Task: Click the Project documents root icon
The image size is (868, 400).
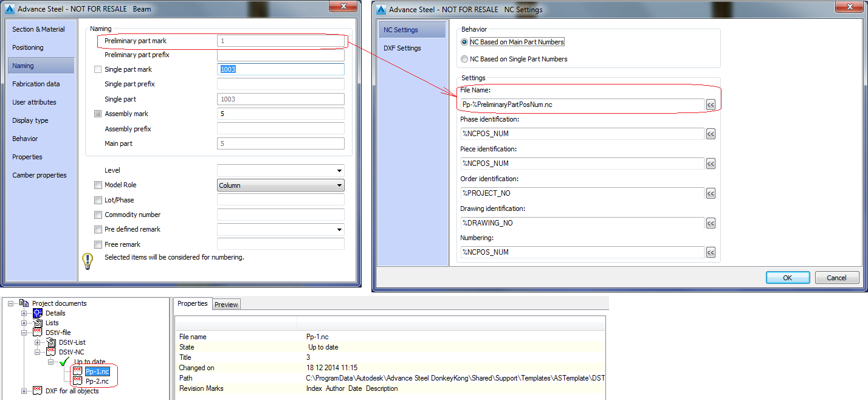Action: pos(24,303)
